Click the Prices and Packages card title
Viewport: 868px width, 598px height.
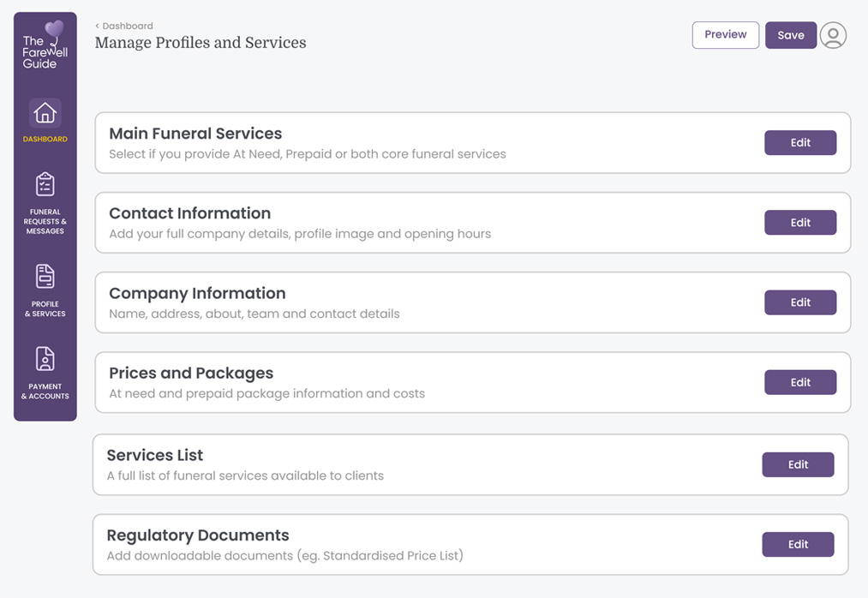coord(191,374)
